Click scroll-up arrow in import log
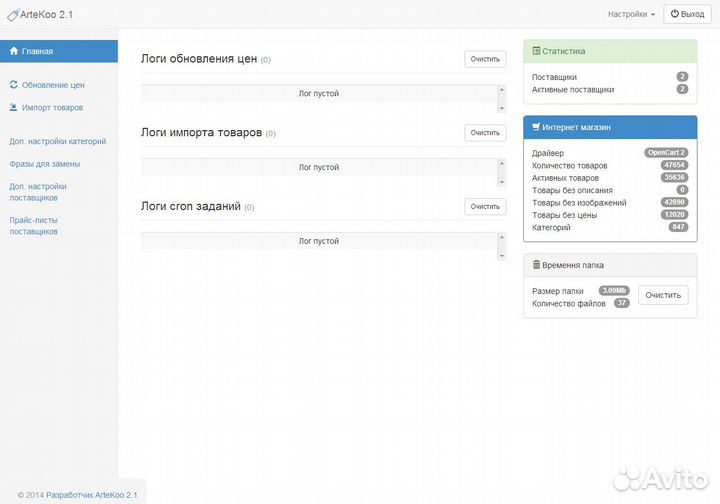The image size is (720, 504). tap(501, 163)
